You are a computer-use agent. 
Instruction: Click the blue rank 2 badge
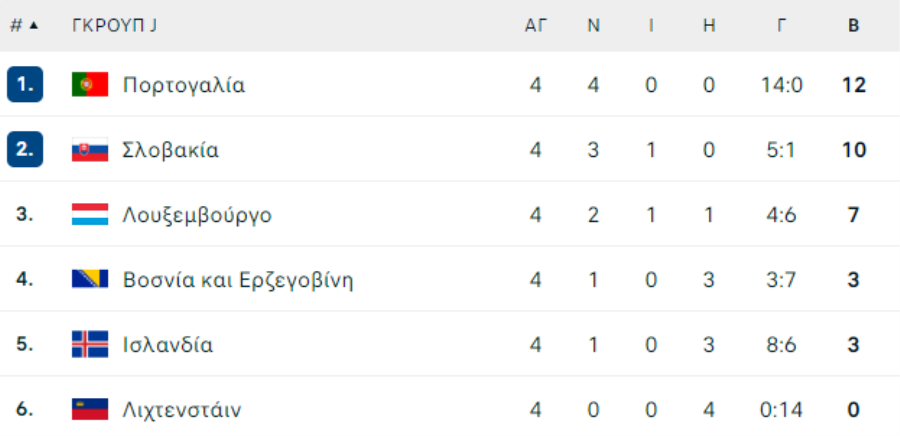(25, 149)
